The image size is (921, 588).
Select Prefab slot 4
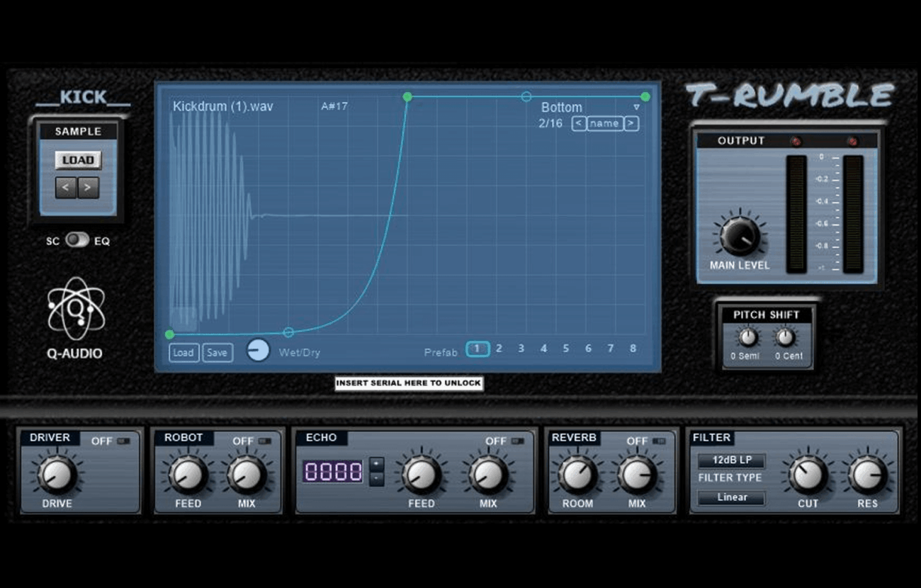[x=543, y=349]
